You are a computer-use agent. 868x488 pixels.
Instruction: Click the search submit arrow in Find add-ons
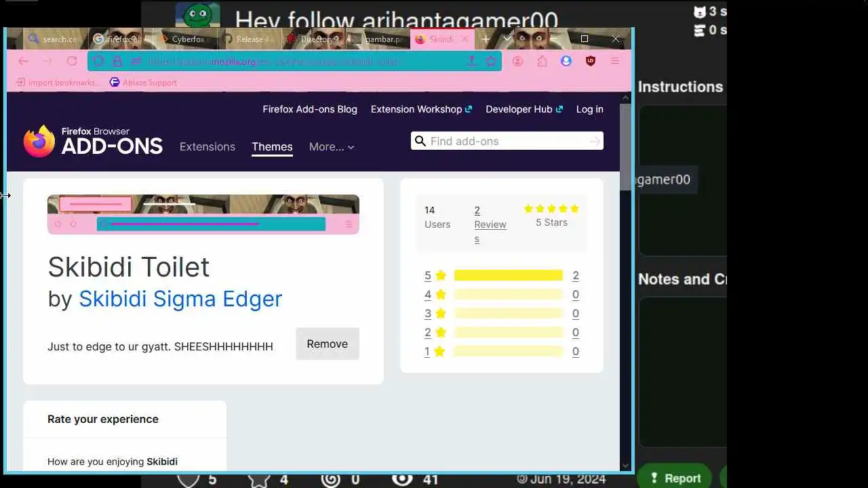595,141
